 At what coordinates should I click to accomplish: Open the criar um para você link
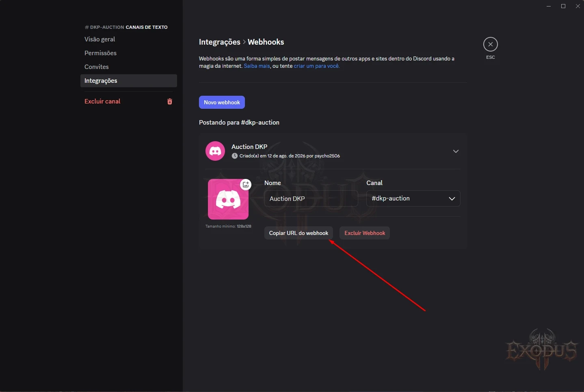point(317,66)
